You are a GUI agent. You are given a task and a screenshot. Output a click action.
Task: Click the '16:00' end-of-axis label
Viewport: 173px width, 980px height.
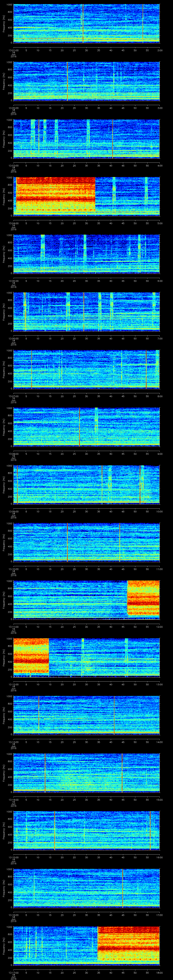click(159, 858)
